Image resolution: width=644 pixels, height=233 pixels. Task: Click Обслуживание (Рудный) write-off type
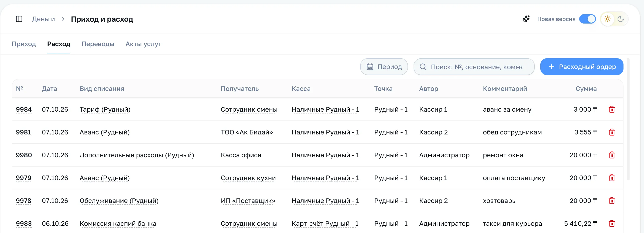[119, 201]
